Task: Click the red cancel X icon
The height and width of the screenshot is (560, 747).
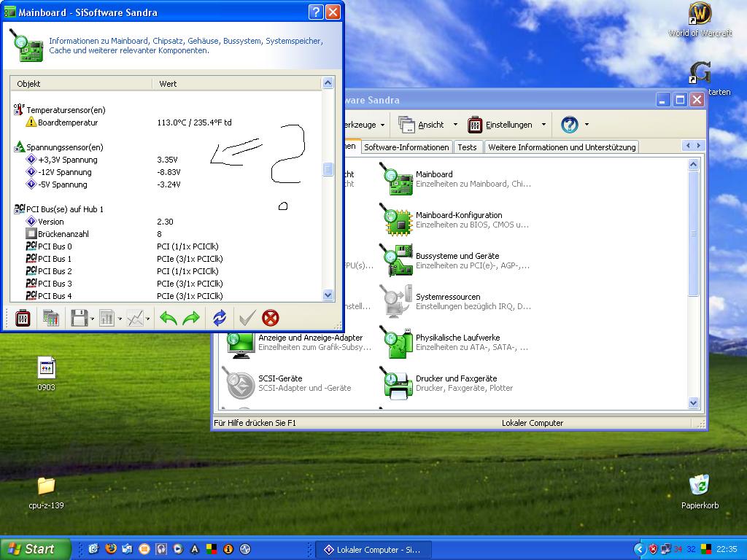Action: [x=271, y=318]
